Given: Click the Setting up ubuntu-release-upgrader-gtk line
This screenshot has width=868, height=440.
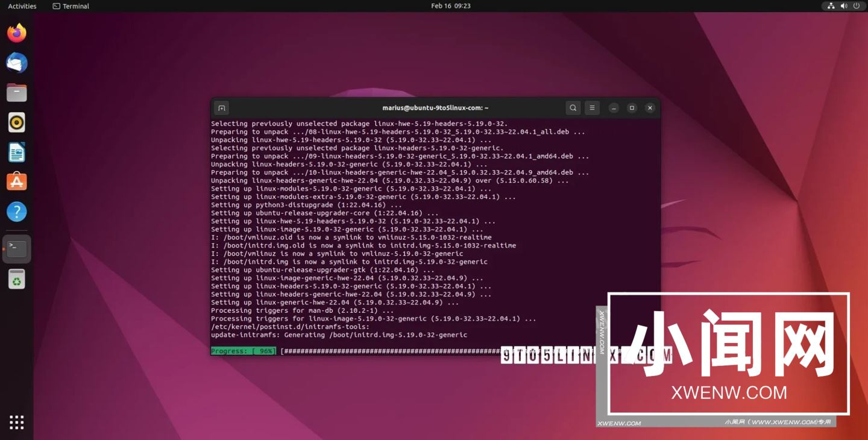Looking at the screenshot, I should click(322, 270).
